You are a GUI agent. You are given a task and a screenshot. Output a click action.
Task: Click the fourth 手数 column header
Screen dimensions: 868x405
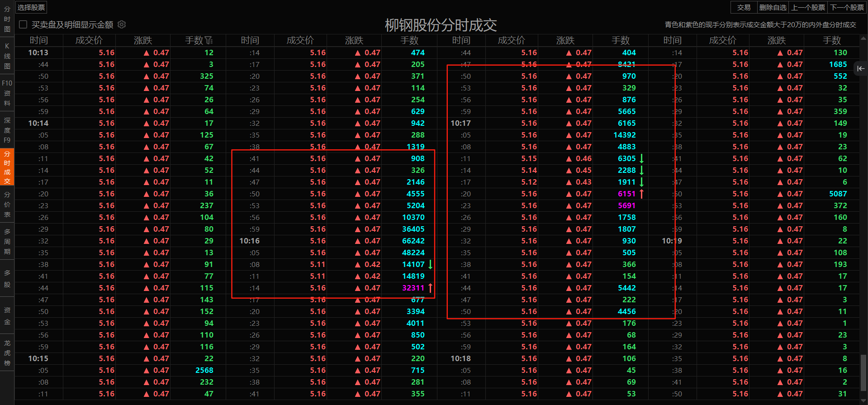832,40
